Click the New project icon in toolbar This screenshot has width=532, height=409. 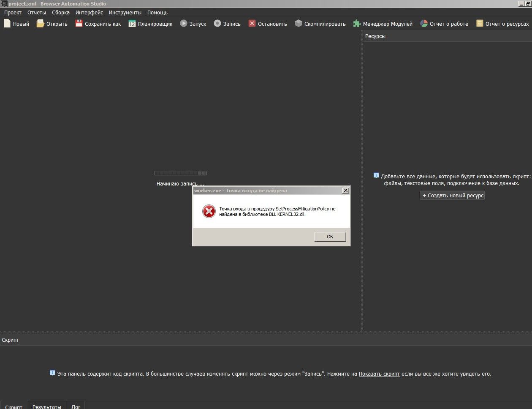point(7,24)
